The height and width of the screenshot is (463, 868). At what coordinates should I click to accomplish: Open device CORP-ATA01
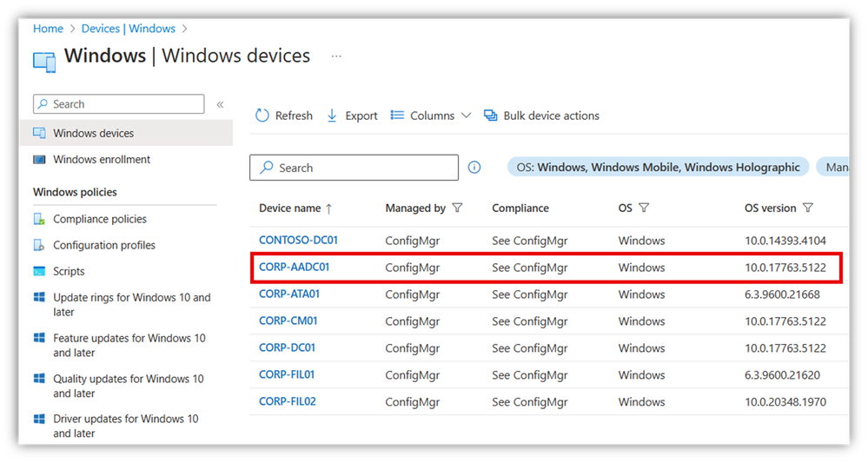(x=289, y=294)
